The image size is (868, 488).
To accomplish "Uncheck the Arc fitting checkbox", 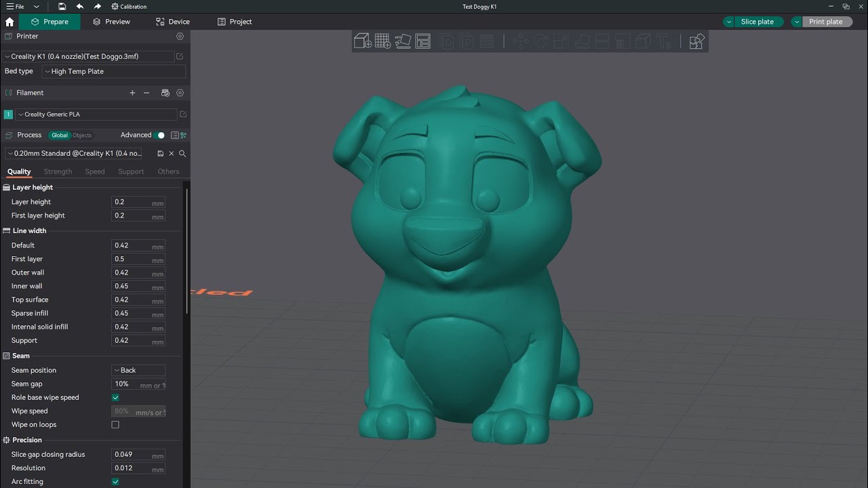I will (x=115, y=482).
